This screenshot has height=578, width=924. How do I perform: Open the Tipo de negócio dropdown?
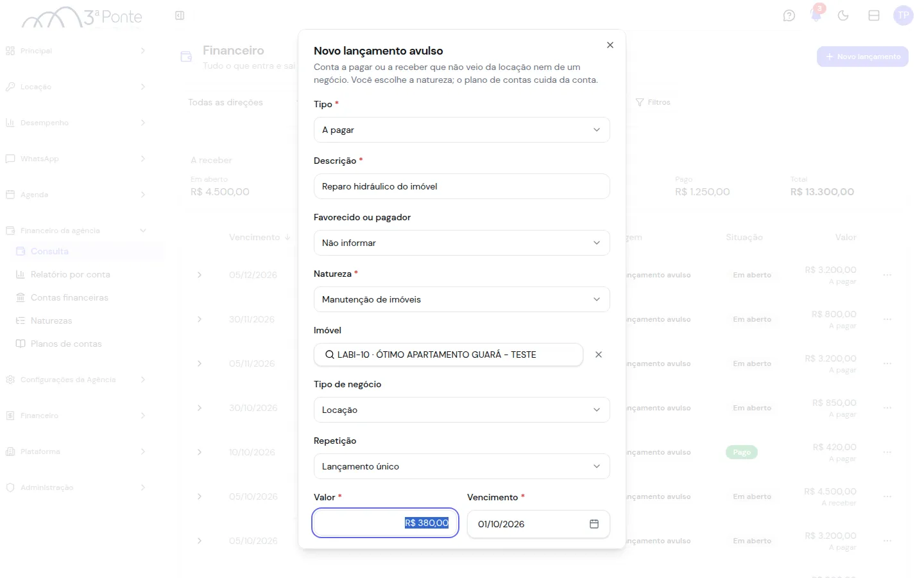pyautogui.click(x=461, y=410)
